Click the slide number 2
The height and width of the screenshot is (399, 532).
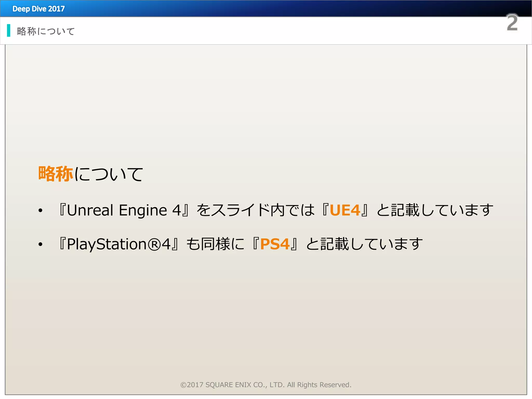coord(512,23)
